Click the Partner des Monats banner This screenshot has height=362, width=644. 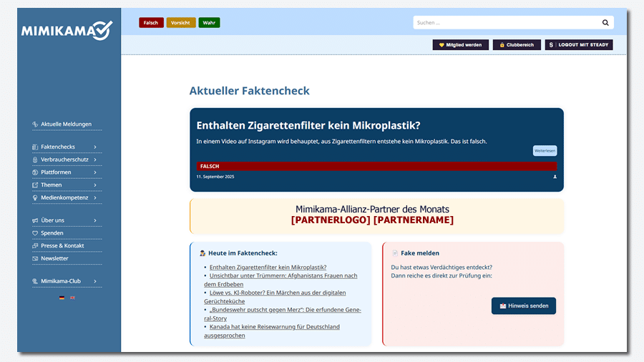376,216
